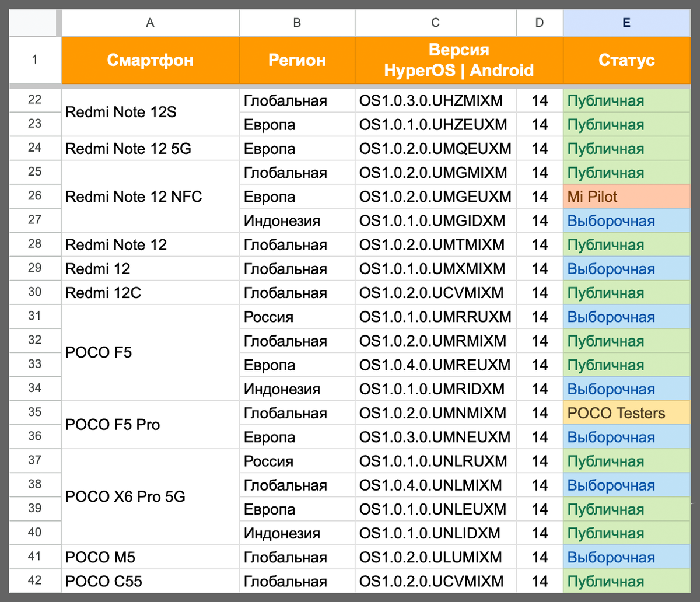Click version OS1.0.3.0.UHZMIXM
Screen dimensions: 700x602
[x=436, y=100]
